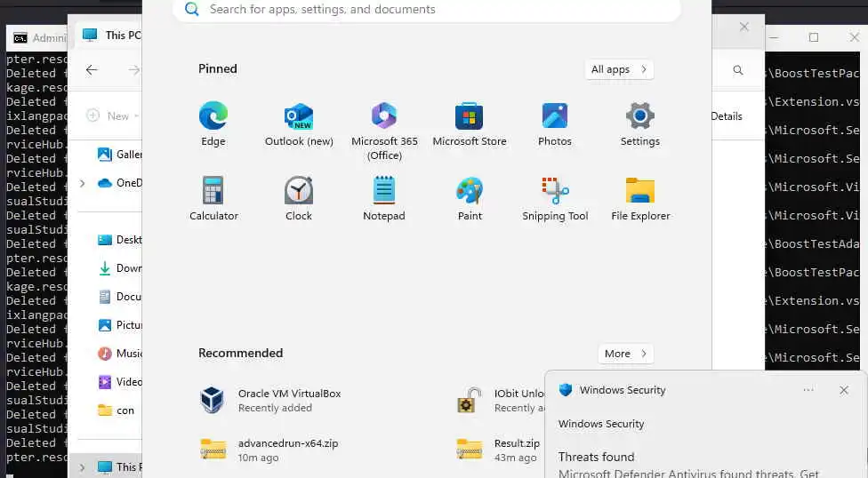Open the Clock app
This screenshot has height=478, width=868.
(299, 199)
